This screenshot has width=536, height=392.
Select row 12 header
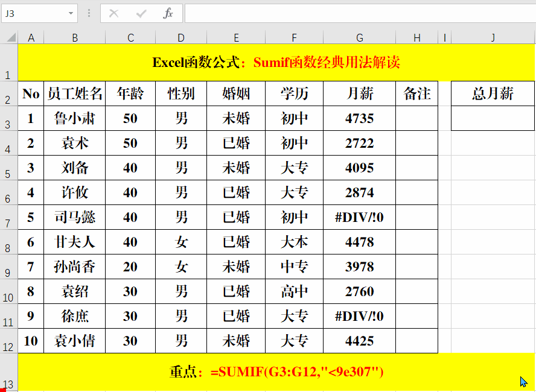8,341
